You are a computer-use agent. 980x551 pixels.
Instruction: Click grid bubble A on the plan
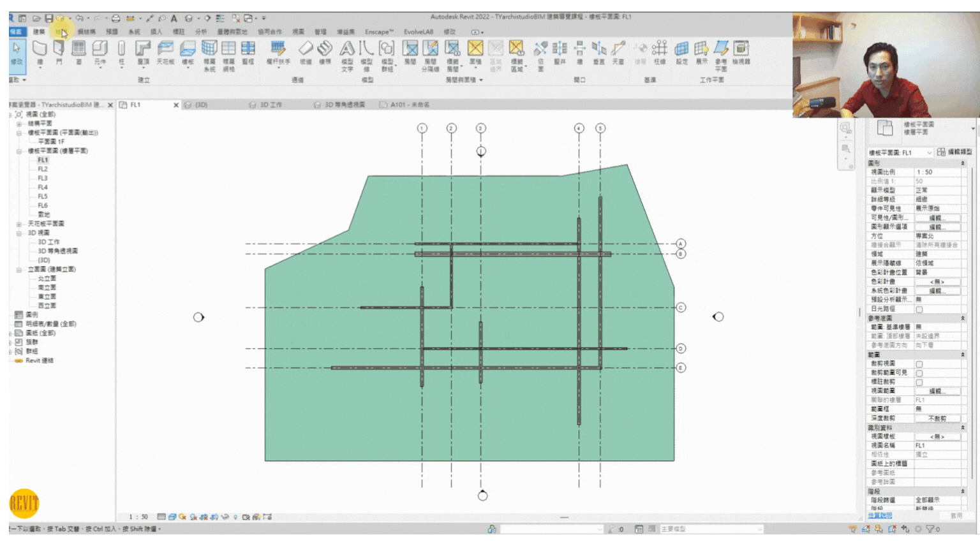point(681,244)
